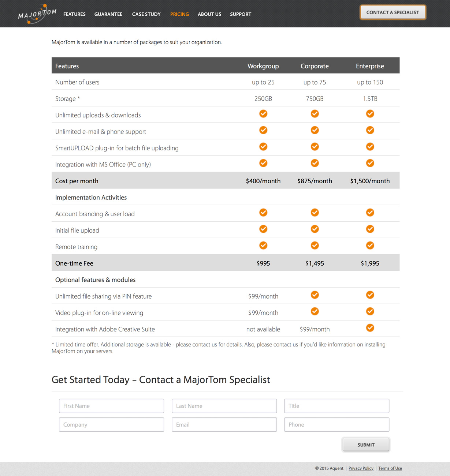The width and height of the screenshot is (450, 476).
Task: Open the Privacy Policy link
Action: point(361,468)
